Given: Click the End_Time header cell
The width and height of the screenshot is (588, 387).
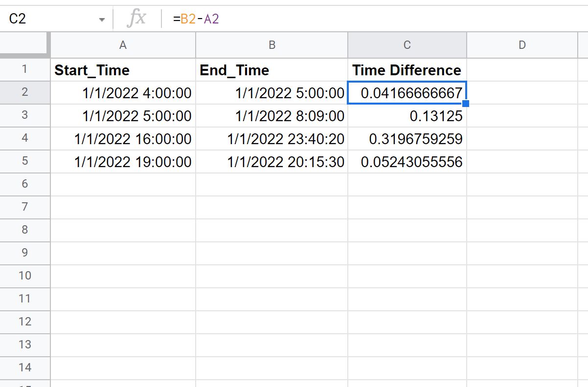Looking at the screenshot, I should 272,70.
